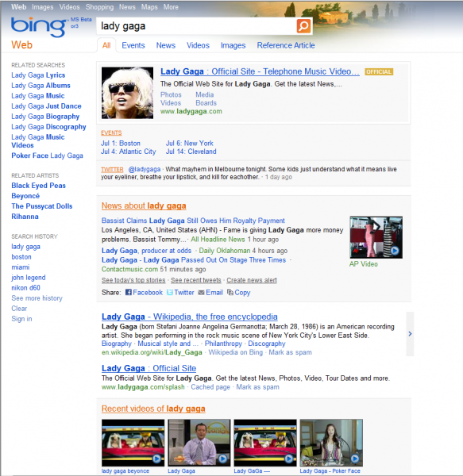Screen dimensions: 463x476
Task: Switch to the Events tab
Action: point(133,45)
